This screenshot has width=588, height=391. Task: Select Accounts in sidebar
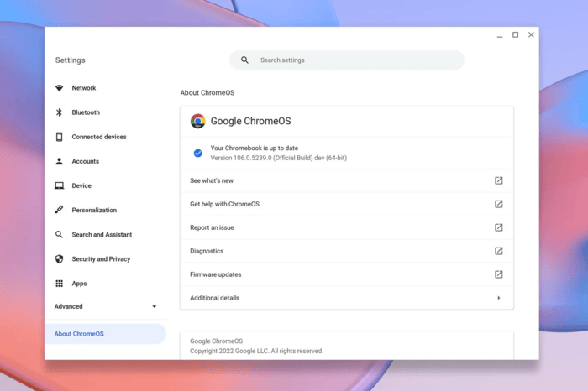click(x=86, y=161)
